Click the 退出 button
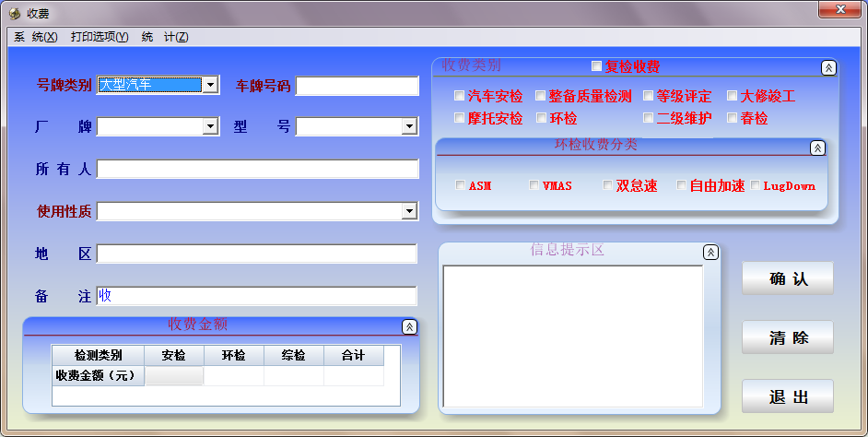The image size is (868, 437). pyautogui.click(x=788, y=396)
